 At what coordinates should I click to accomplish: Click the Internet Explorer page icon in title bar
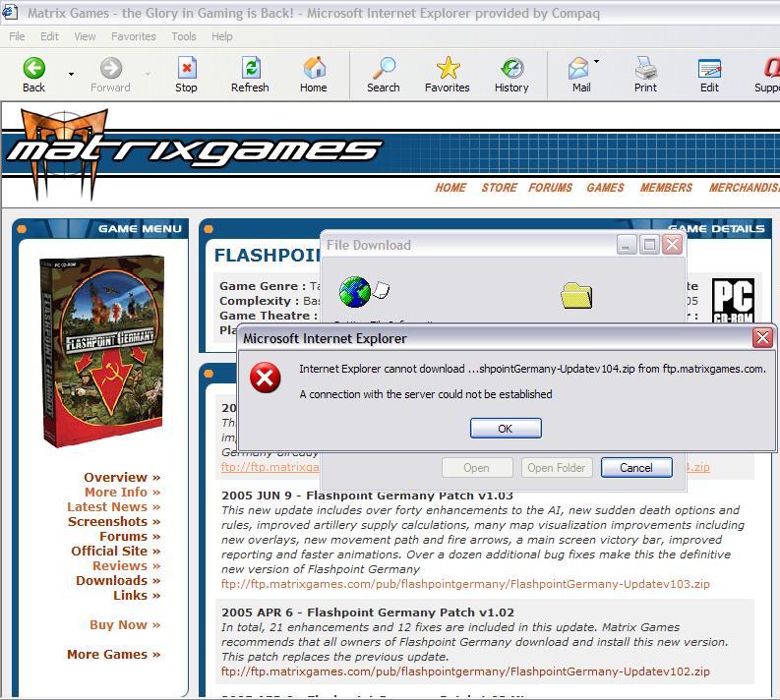pos(10,12)
